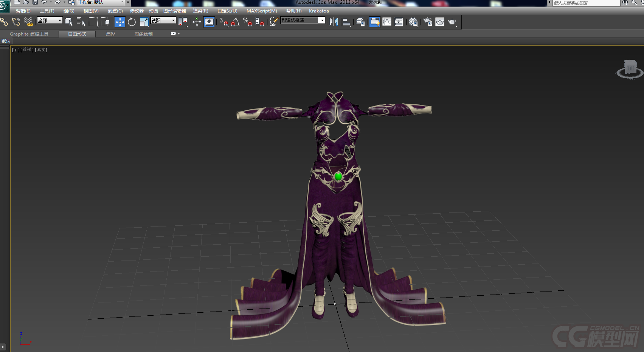This screenshot has width=644, height=352.
Task: Open the reference coordinate '视图' dropdown
Action: [x=163, y=20]
